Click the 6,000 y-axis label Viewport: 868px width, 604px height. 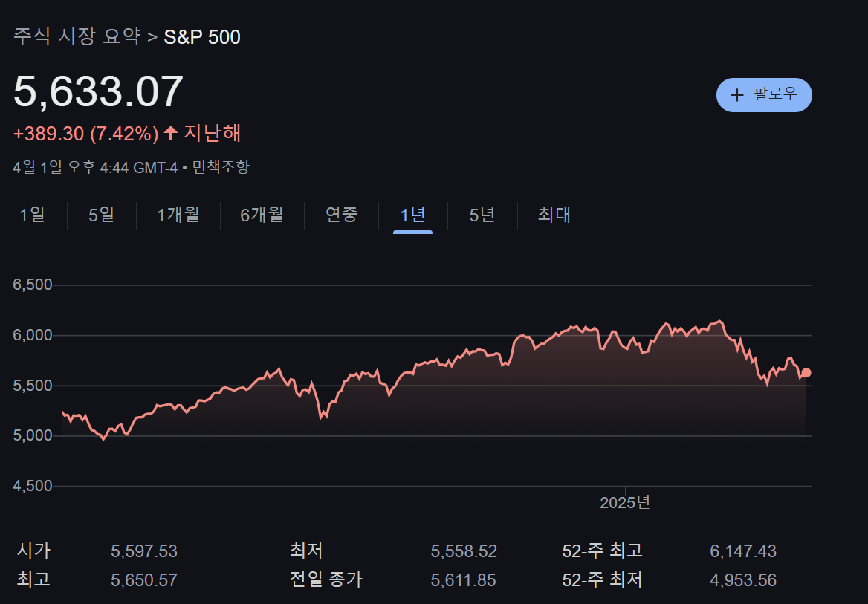33,335
